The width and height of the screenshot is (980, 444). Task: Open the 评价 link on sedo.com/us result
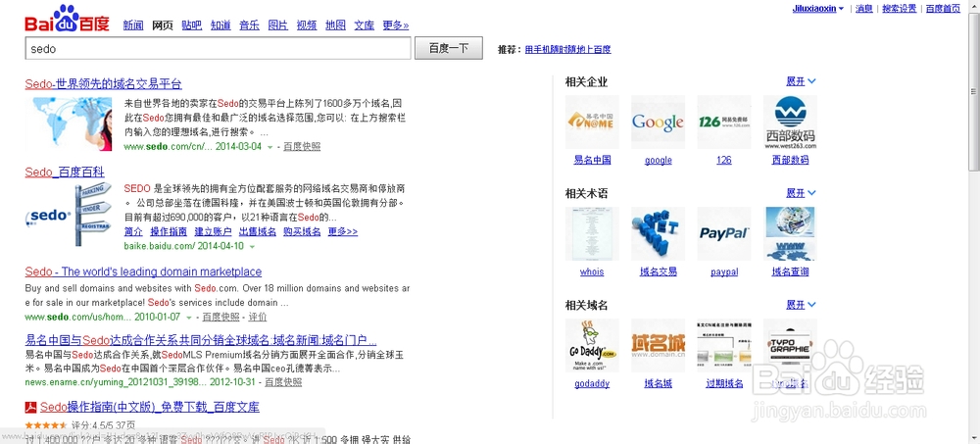(x=258, y=317)
